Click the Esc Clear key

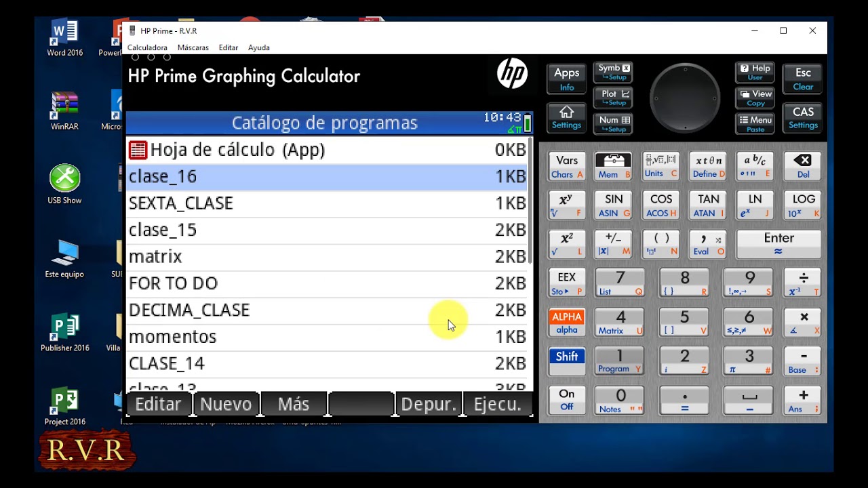[x=803, y=79]
